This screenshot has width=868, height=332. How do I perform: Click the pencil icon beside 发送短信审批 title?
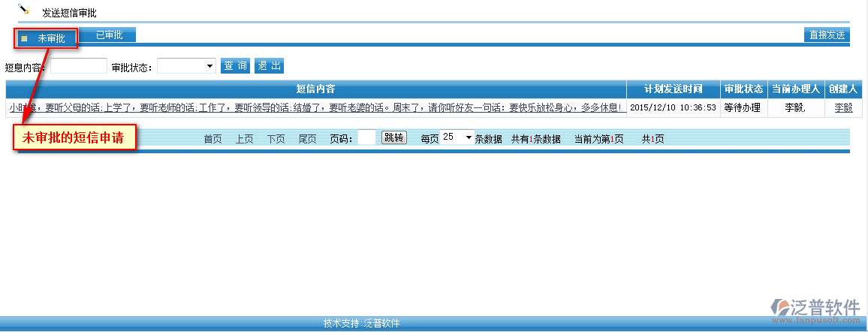click(24, 11)
